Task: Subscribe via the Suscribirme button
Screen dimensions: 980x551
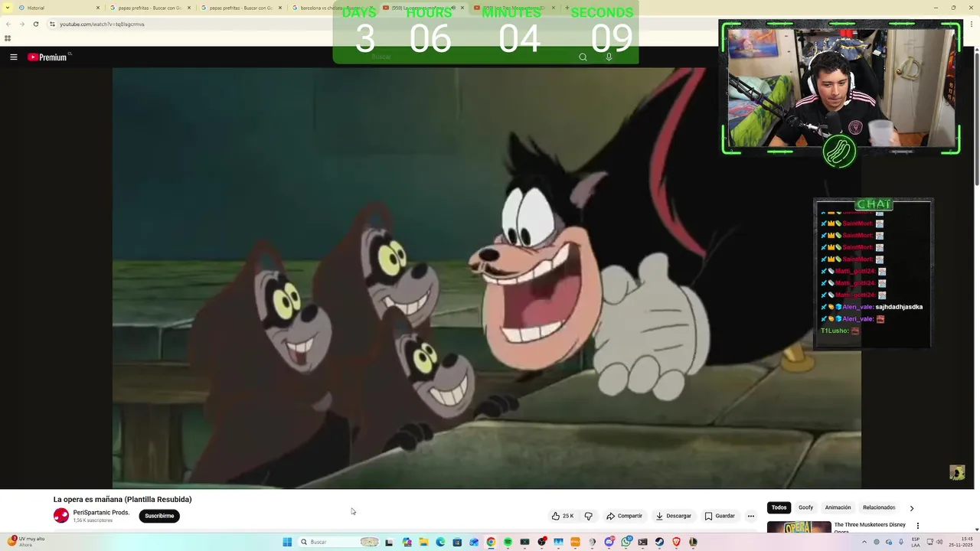Action: click(x=159, y=516)
